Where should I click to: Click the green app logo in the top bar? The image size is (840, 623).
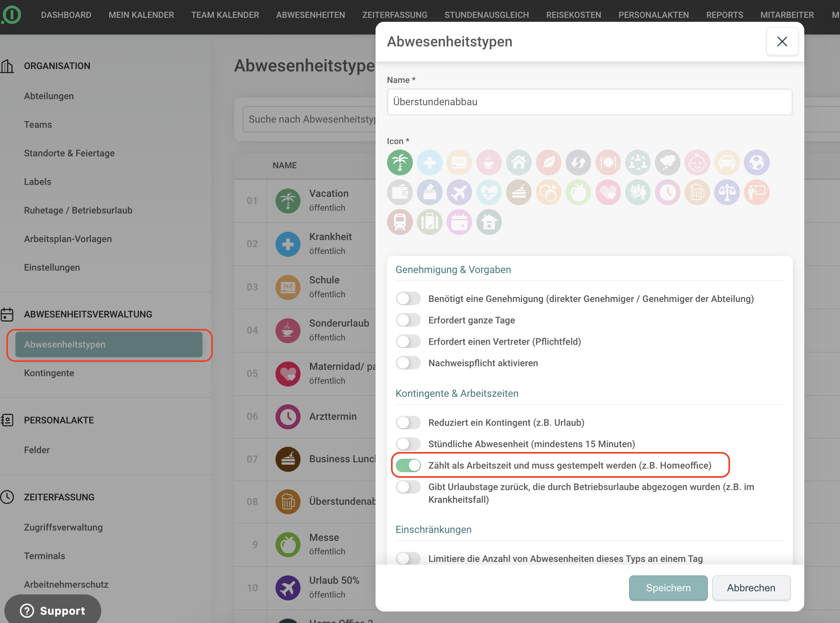(x=11, y=15)
